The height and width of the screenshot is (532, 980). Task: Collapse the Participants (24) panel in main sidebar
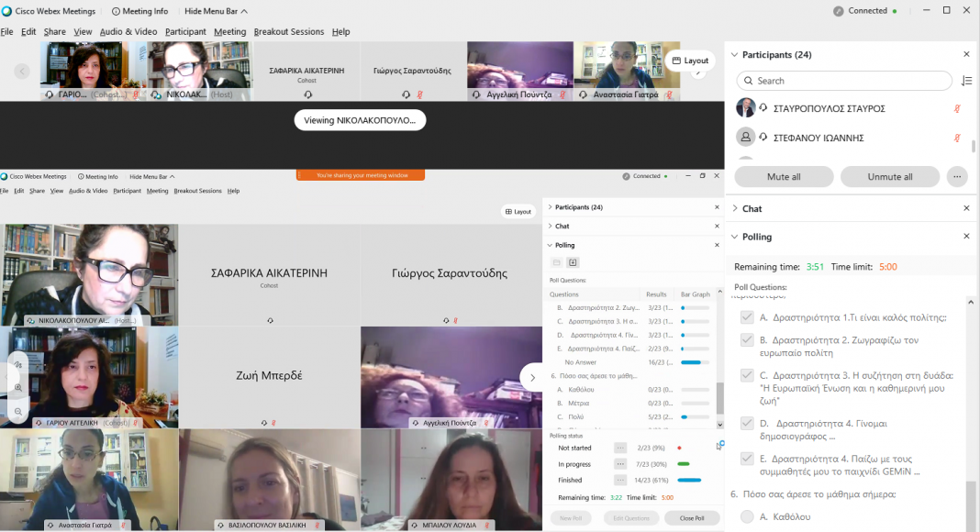click(734, 54)
